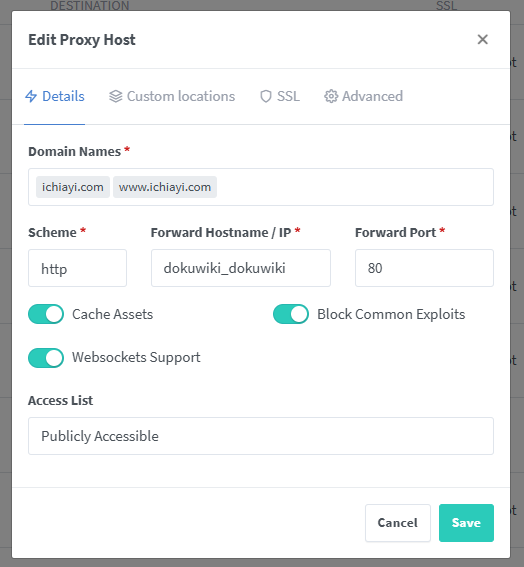Close the Edit Proxy Host dialog

pos(482,39)
